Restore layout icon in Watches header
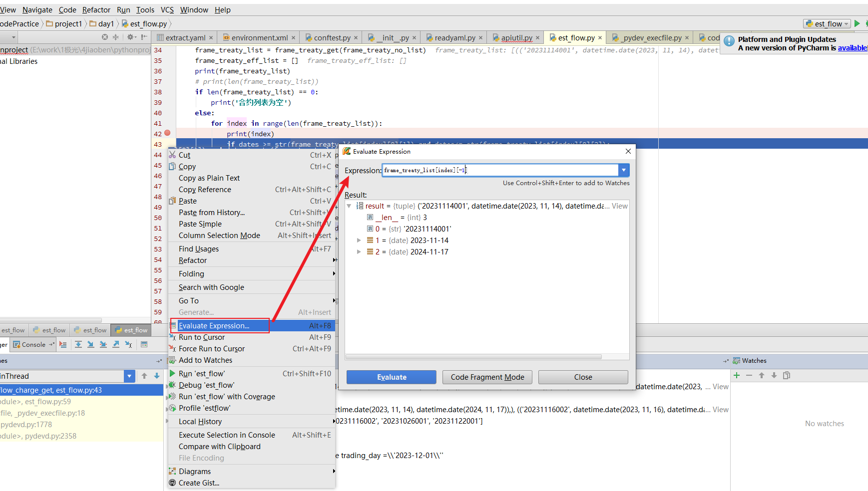868x491 pixels. [726, 361]
